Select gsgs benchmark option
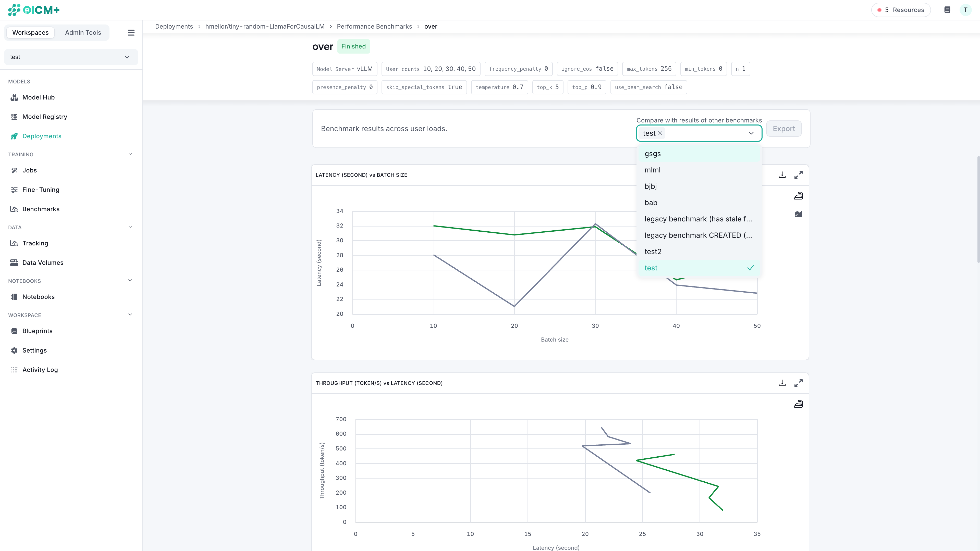 699,154
